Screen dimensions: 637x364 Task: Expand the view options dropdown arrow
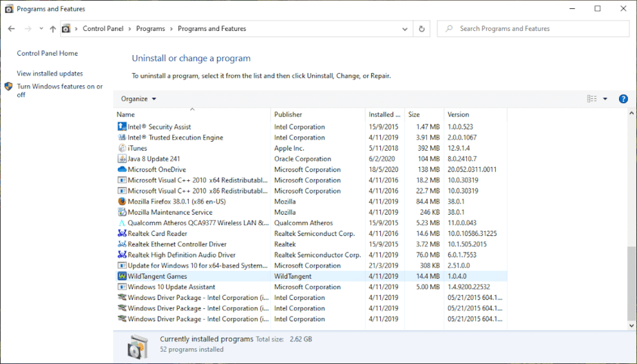click(x=605, y=99)
